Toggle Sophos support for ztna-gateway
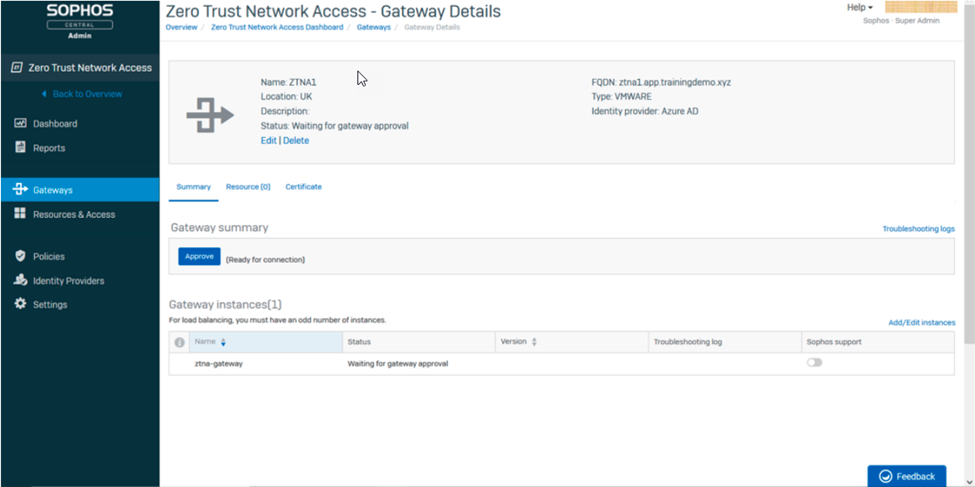The image size is (975, 487). coord(814,363)
